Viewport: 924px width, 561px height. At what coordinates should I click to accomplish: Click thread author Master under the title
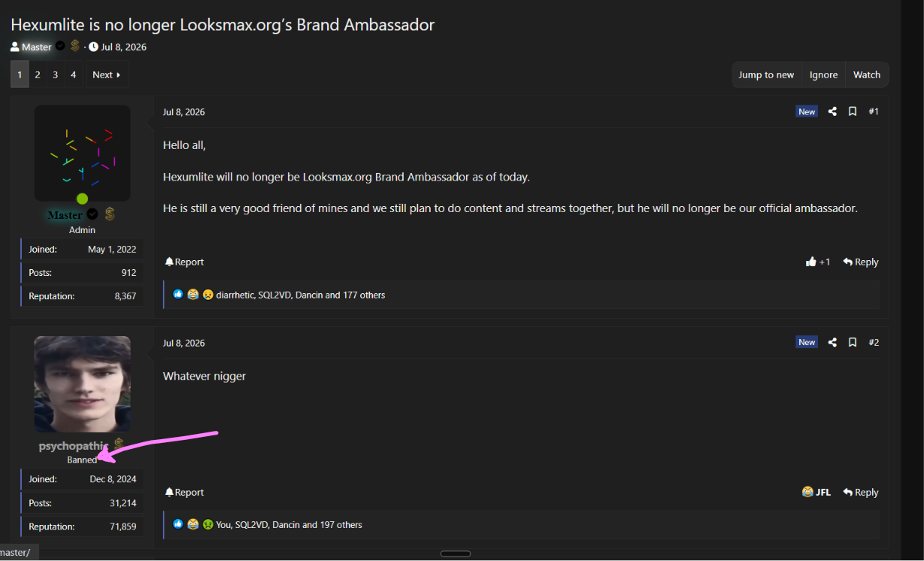(37, 47)
